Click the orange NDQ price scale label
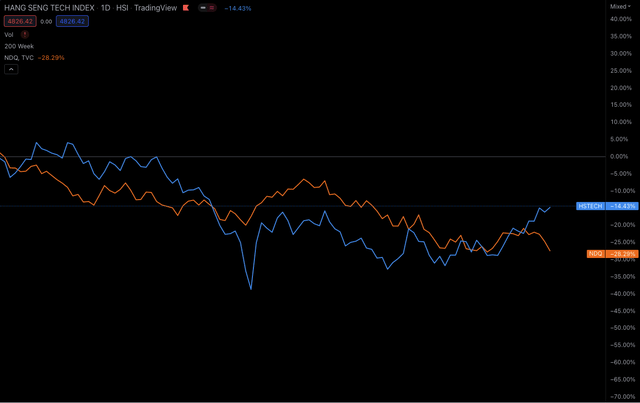 click(596, 254)
